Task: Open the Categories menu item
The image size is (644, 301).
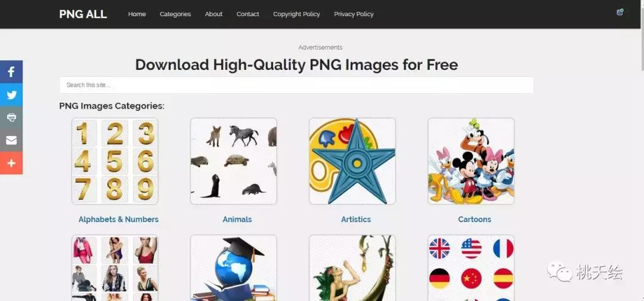Action: coord(175,14)
